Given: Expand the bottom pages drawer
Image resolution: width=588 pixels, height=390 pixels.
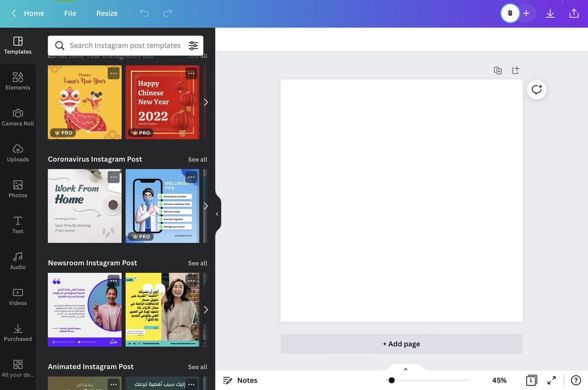Looking at the screenshot, I should pos(405,369).
